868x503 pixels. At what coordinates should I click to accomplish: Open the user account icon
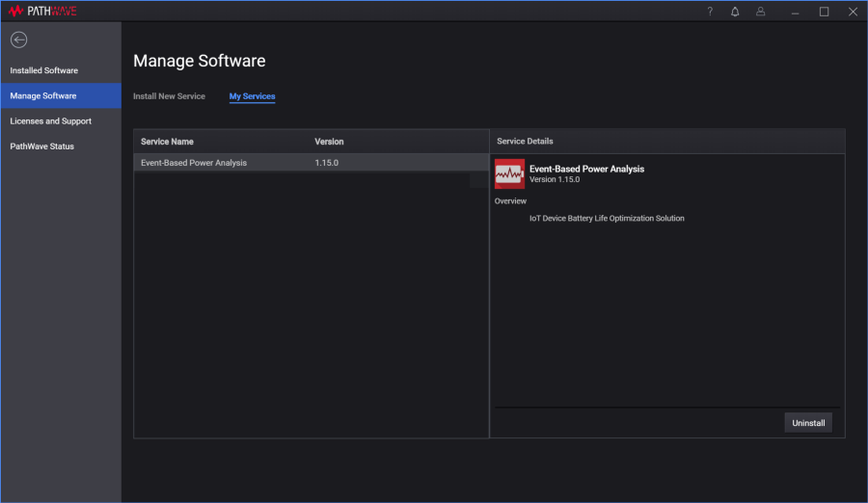tap(761, 12)
